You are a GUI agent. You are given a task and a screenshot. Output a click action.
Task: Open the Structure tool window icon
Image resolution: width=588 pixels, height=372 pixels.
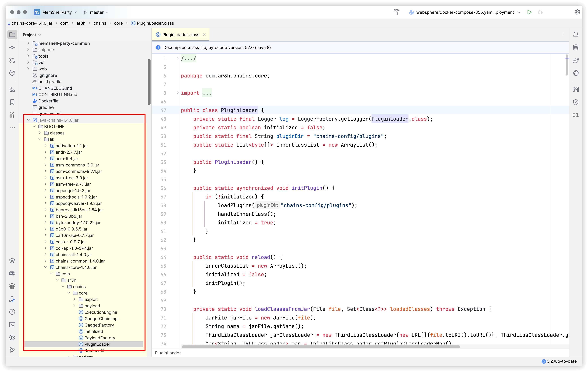pos(12,89)
